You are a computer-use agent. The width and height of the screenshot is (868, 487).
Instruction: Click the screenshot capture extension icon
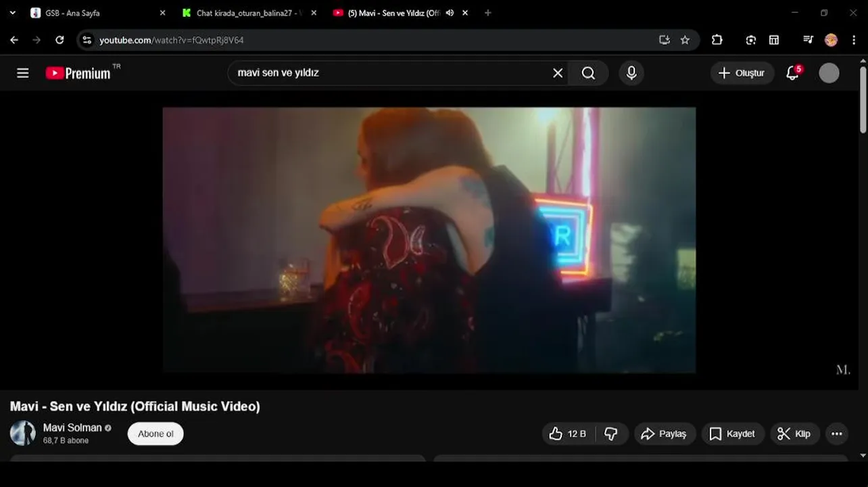[751, 40]
